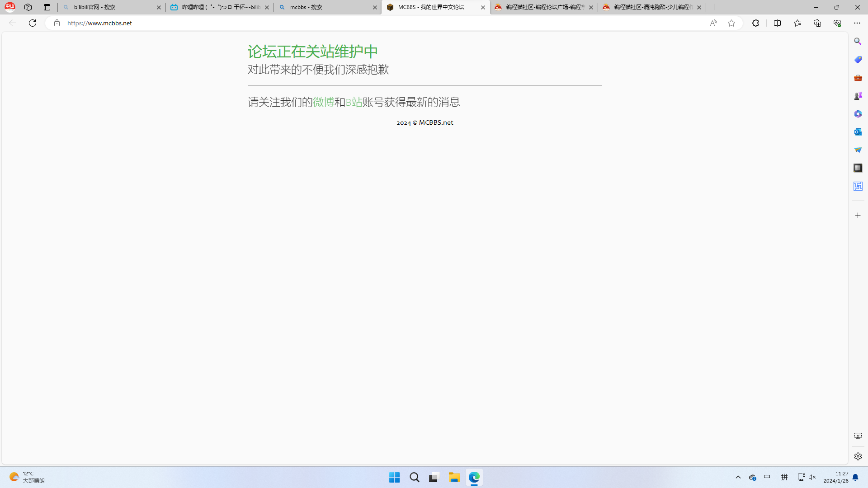
Task: Open the sidebar Shopping tag icon
Action: tap(858, 60)
